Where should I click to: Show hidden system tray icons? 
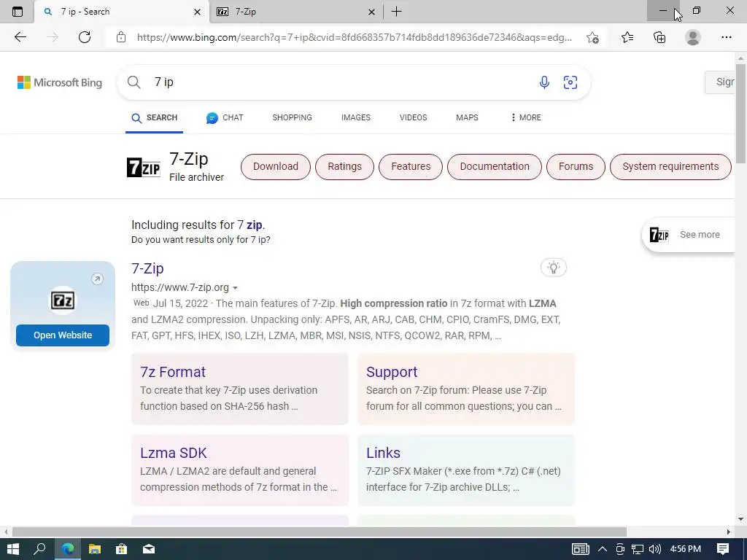coord(602,549)
